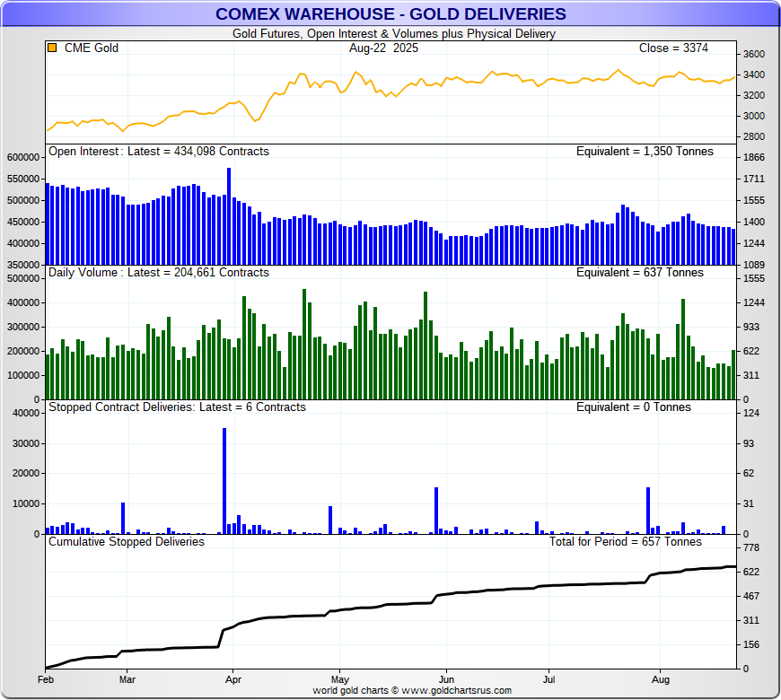The width and height of the screenshot is (781, 700).
Task: Click the orange CME Gold legend swatch
Action: (53, 48)
